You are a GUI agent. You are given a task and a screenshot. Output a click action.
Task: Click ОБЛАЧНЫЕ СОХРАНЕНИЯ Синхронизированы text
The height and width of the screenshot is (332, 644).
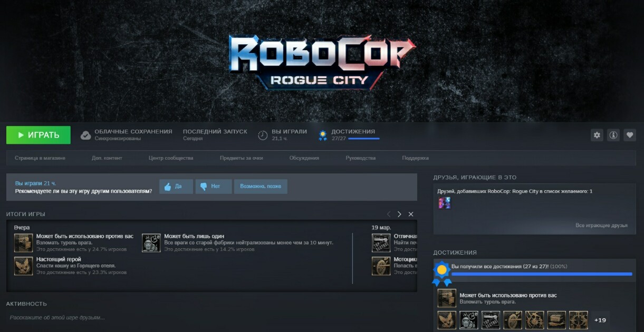tap(133, 135)
